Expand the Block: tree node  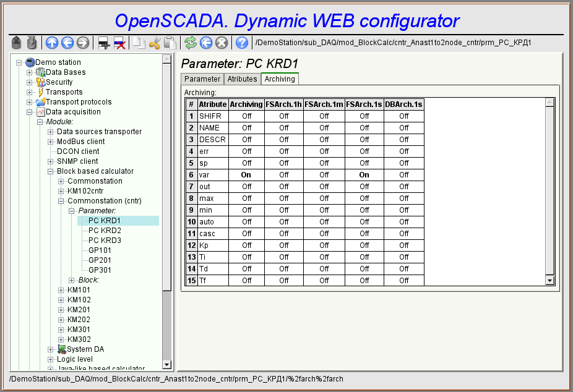[72, 280]
